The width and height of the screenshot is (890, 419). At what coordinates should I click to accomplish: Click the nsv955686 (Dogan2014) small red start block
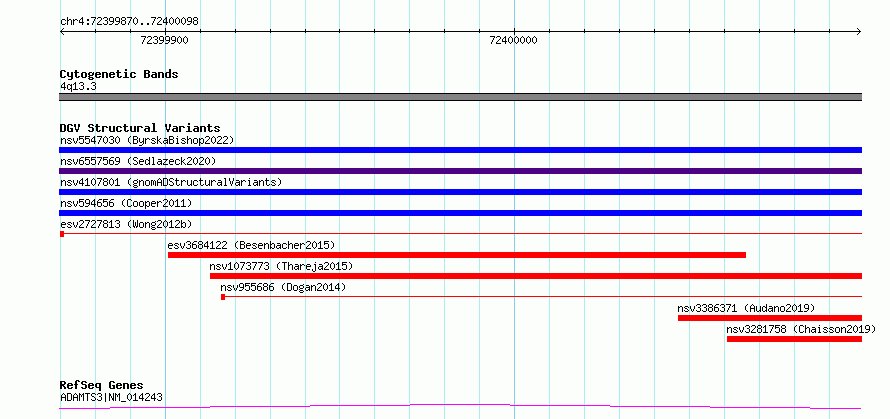[223, 297]
